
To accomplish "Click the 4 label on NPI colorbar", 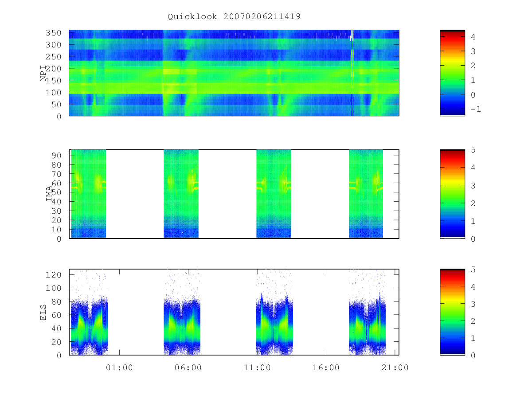I will point(473,37).
